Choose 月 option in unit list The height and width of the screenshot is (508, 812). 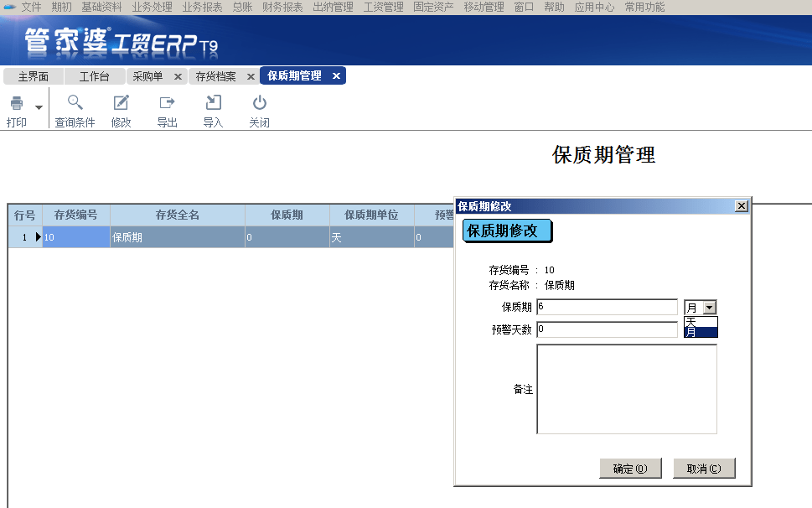(x=701, y=332)
